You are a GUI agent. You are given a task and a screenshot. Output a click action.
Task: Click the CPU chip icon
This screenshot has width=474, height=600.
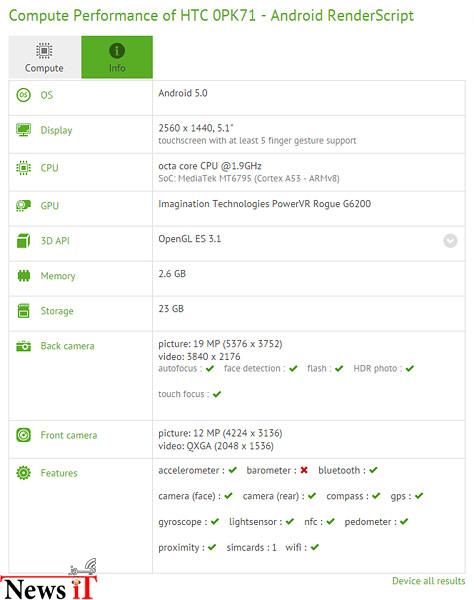23,168
